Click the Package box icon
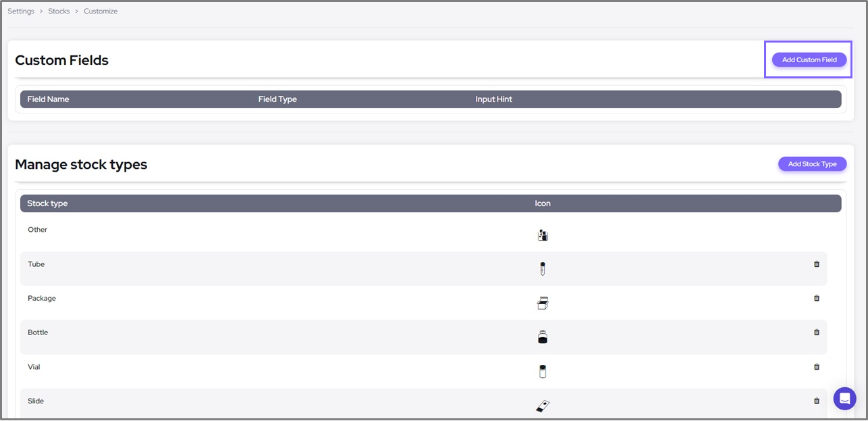This screenshot has width=868, height=421. coord(543,303)
